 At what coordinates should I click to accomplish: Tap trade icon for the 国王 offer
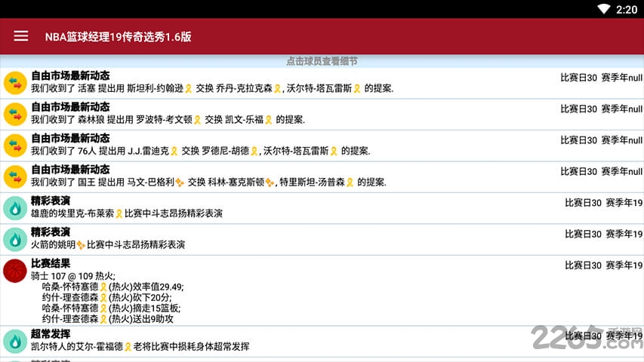click(x=15, y=176)
